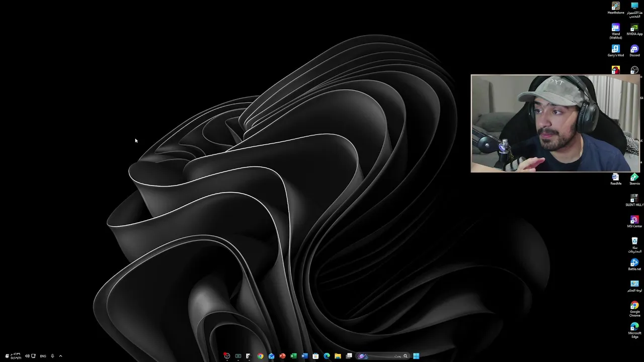Select the Among Us desktop shortcut
644x362 pixels.
tap(616, 70)
